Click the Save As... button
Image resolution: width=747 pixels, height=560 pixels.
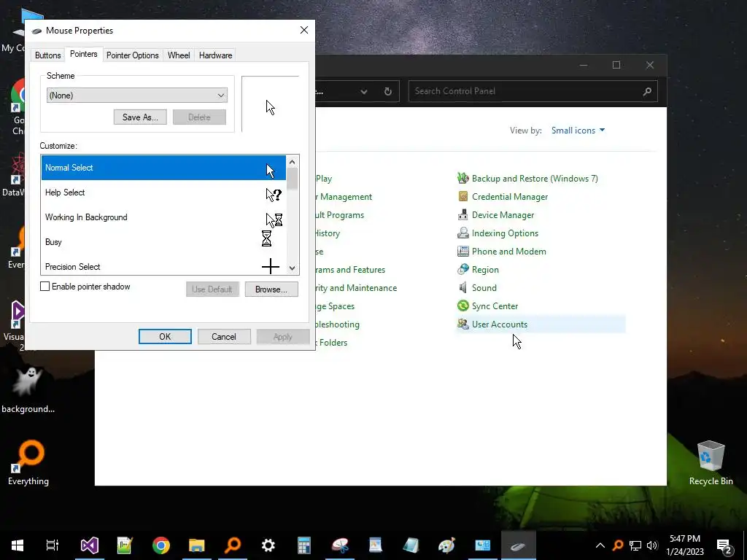tap(140, 117)
